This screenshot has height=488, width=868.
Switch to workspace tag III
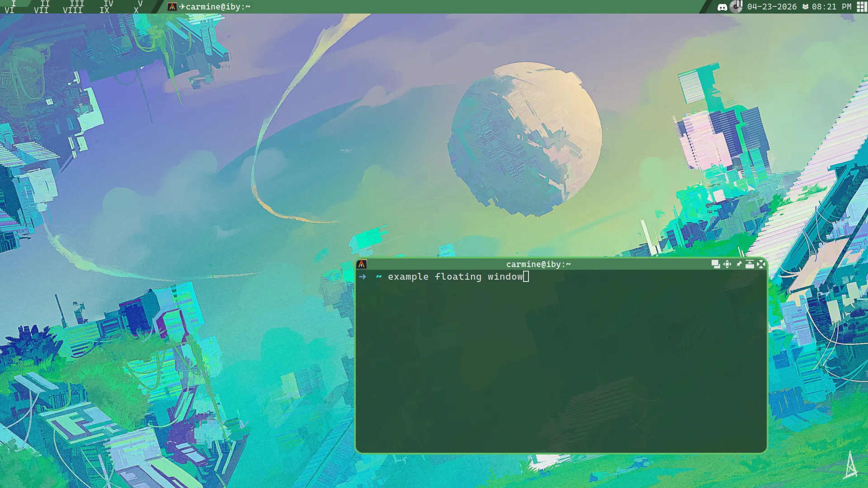[x=77, y=4]
